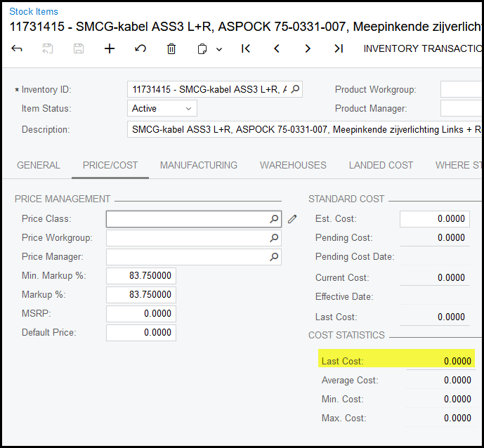Expand the Item Status dropdown
Viewport: 484px width, 448px height.
coord(188,109)
